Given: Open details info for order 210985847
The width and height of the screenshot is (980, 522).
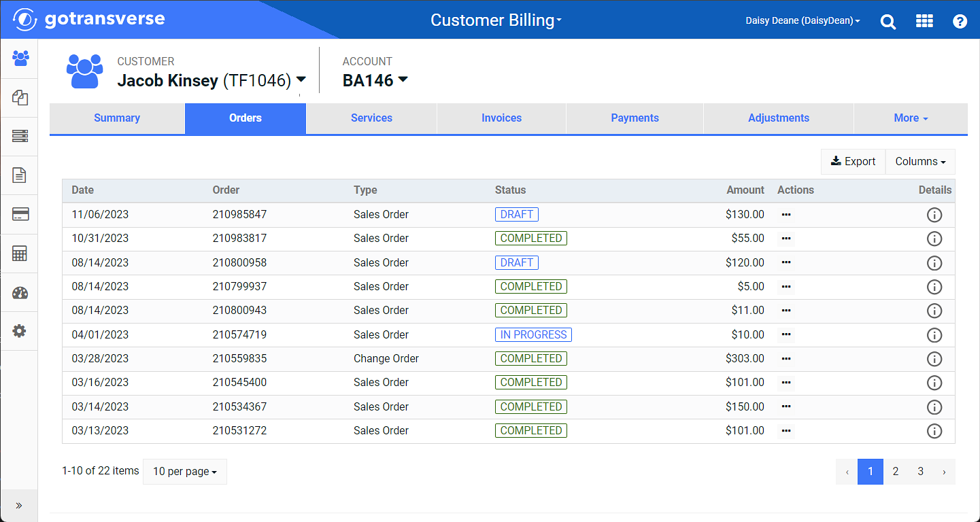Looking at the screenshot, I should click(x=934, y=215).
